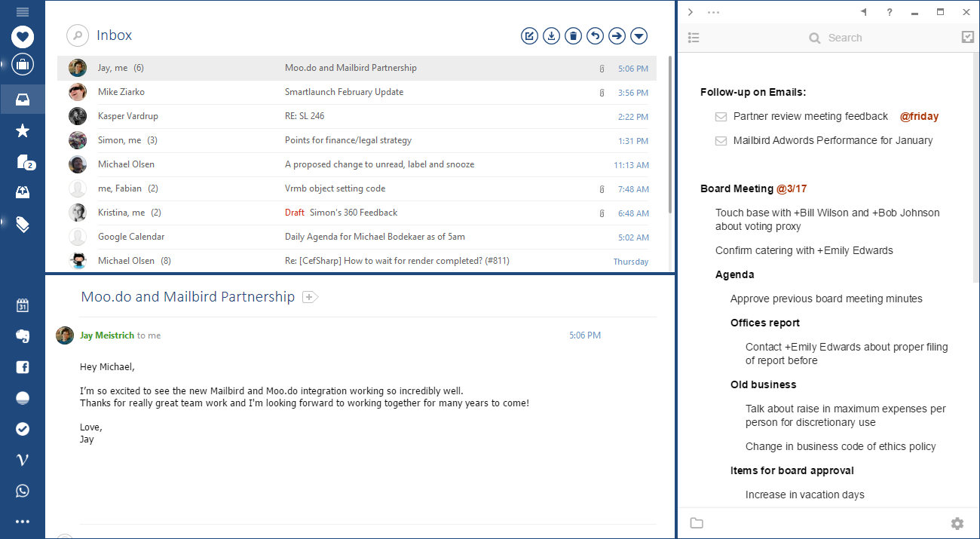The height and width of the screenshot is (539, 980).
Task: Expand more apps with the bottom sidebar ellipsis
Action: coord(23,521)
